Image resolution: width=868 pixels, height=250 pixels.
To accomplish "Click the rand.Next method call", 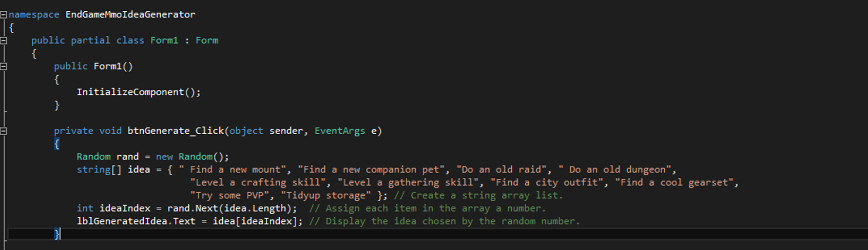I will [190, 209].
